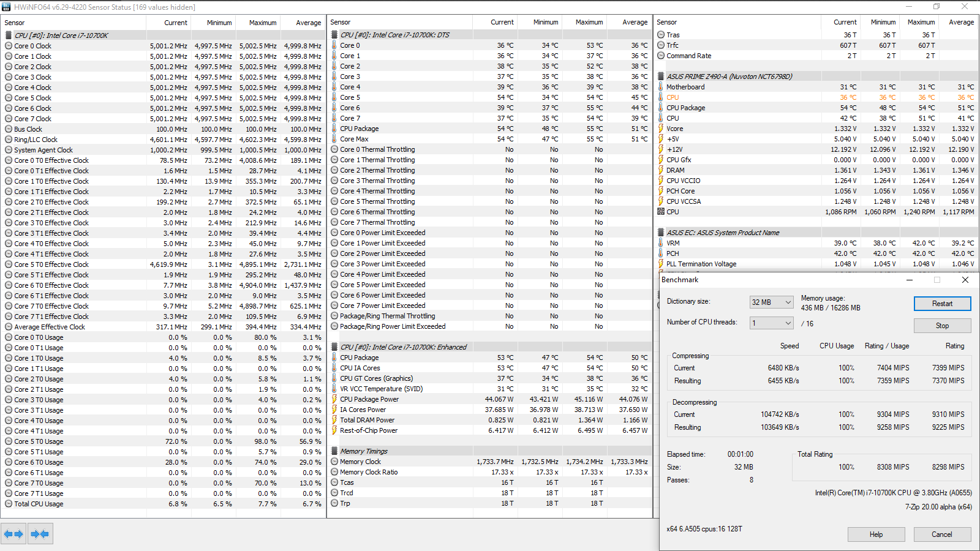The height and width of the screenshot is (551, 980).
Task: Click the circle icon beside Command Rate
Action: [661, 56]
